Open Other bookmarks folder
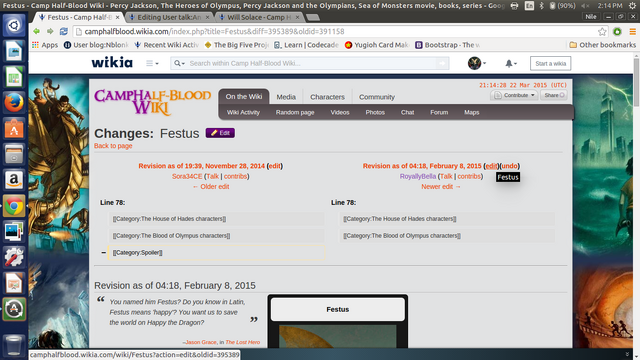640x360 pixels. (x=602, y=45)
